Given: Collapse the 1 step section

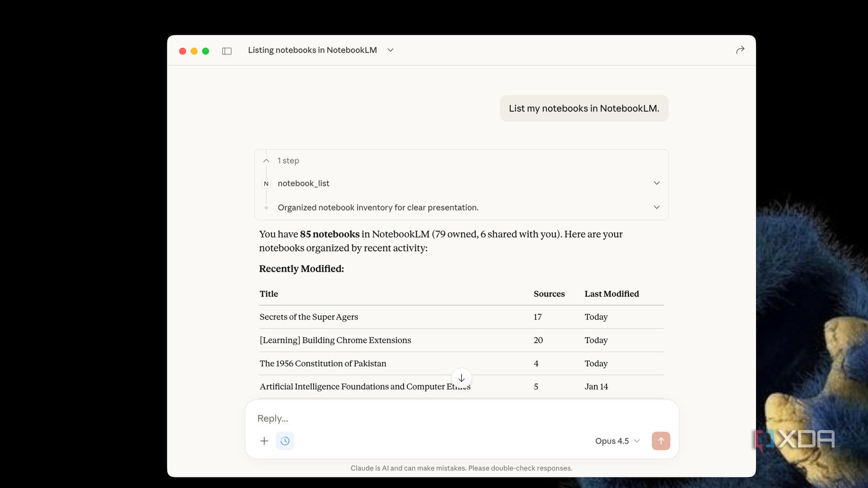Looking at the screenshot, I should [266, 161].
